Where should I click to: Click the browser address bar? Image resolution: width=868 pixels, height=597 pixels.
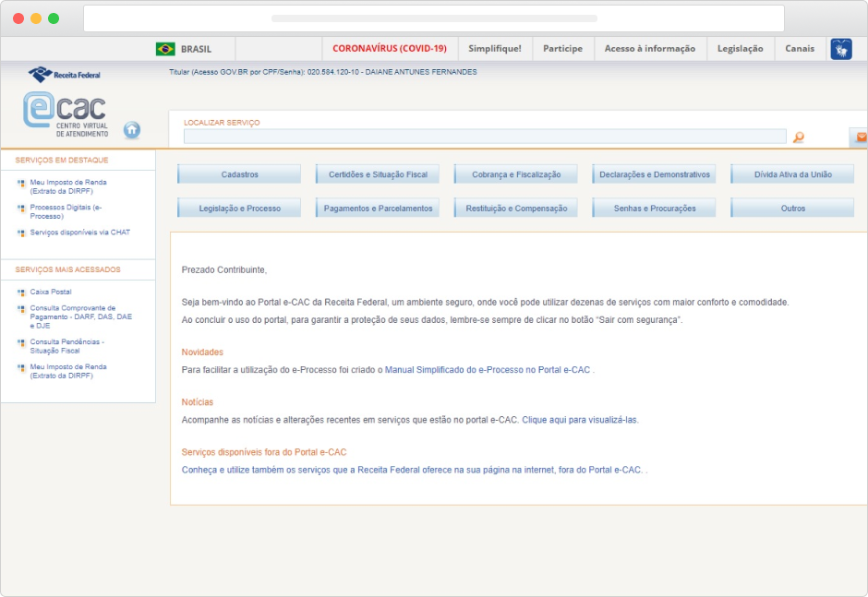[x=434, y=18]
